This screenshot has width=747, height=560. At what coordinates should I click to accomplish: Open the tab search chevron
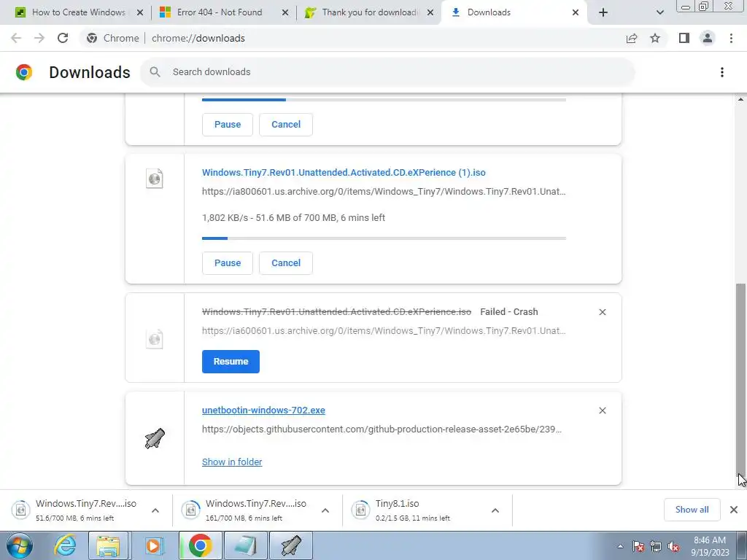[659, 12]
